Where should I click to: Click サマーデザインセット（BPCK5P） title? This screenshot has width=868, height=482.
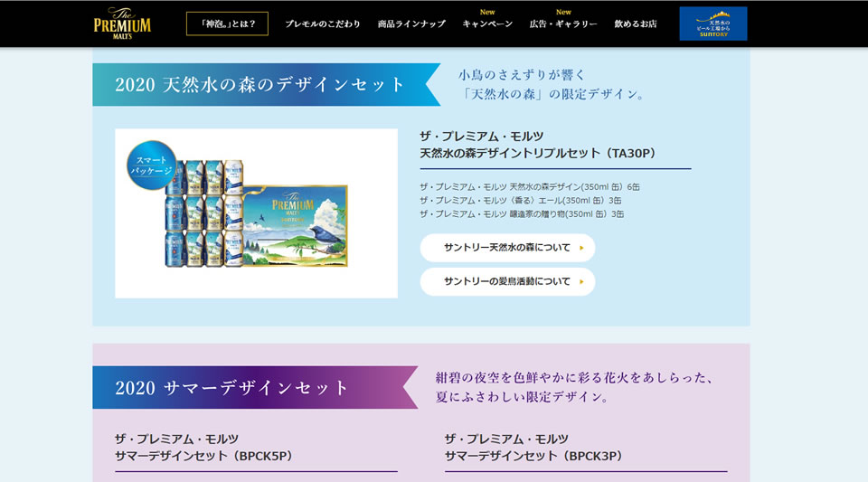(203, 456)
